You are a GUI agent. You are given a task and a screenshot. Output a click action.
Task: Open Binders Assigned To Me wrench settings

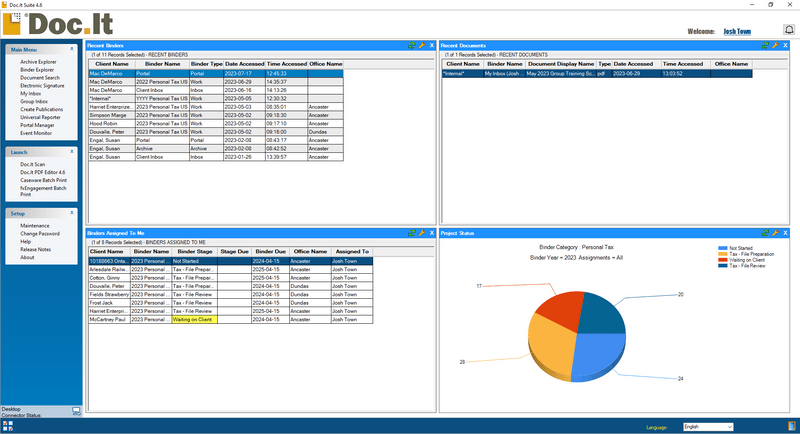click(x=422, y=233)
